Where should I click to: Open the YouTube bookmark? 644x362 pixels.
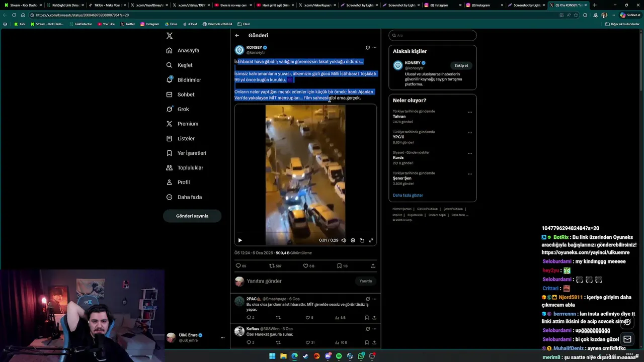106,24
